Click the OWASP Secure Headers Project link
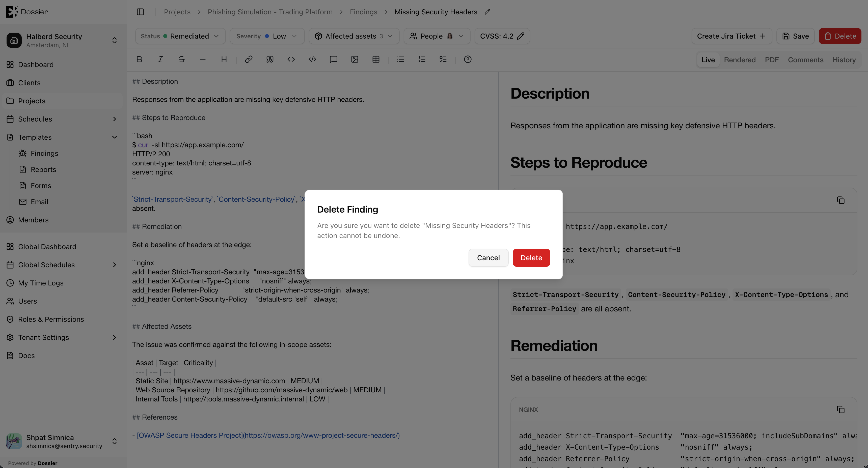Screen dimensions: 868x468 pos(268,435)
